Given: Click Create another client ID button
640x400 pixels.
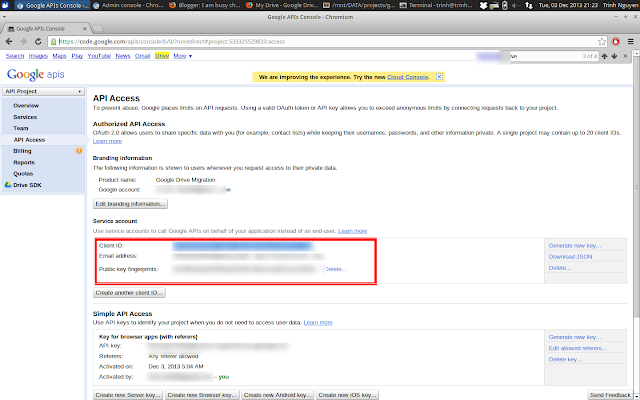Looking at the screenshot, I should coord(129,293).
